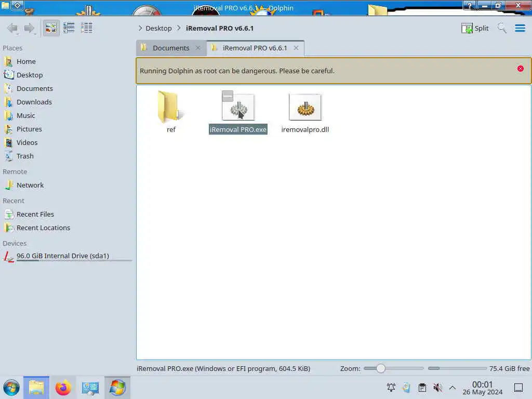This screenshot has height=399, width=532.
Task: Click the show desktop button
Action: coord(518,388)
